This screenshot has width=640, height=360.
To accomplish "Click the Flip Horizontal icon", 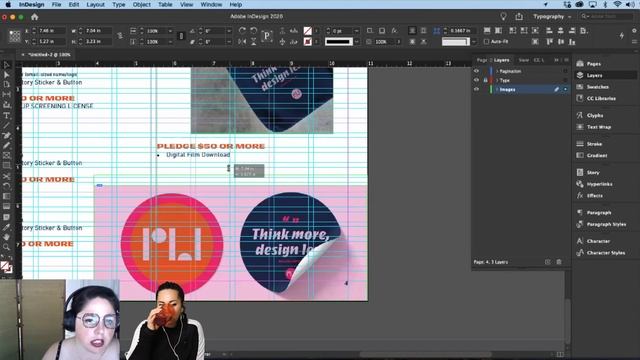I will pyautogui.click(x=242, y=41).
